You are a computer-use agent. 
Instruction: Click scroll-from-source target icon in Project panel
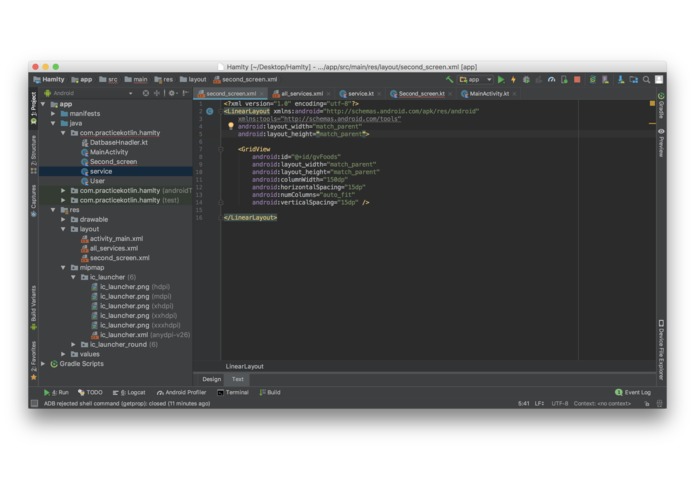[146, 93]
